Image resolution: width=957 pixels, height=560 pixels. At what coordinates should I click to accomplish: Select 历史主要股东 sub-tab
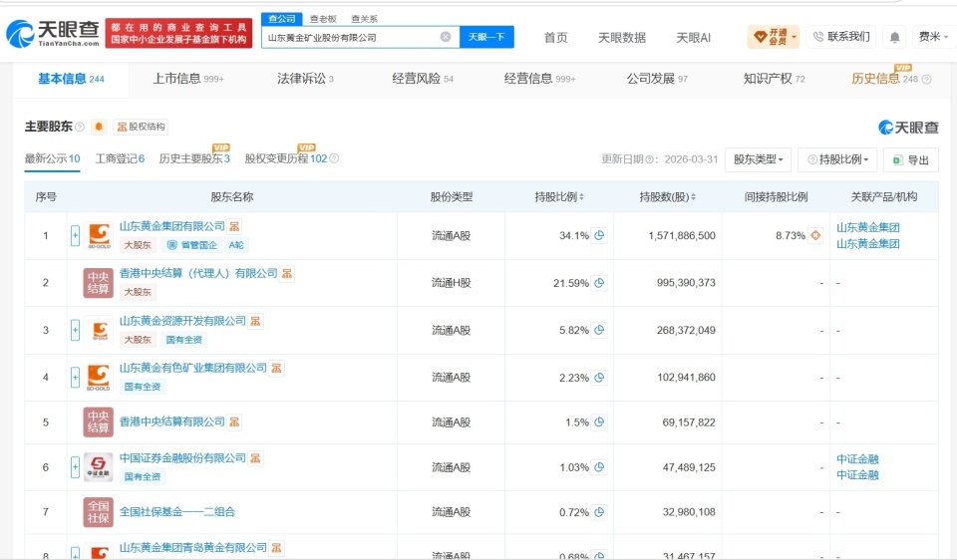pos(194,158)
